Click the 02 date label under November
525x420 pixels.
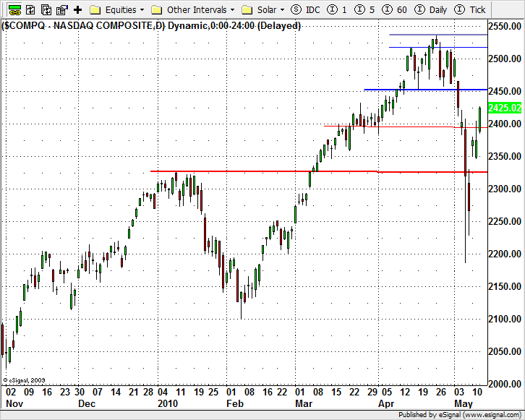[x=11, y=392]
